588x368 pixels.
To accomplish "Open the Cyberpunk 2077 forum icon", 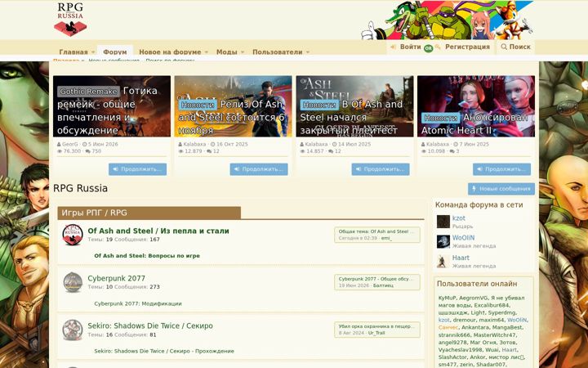I will pos(73,282).
